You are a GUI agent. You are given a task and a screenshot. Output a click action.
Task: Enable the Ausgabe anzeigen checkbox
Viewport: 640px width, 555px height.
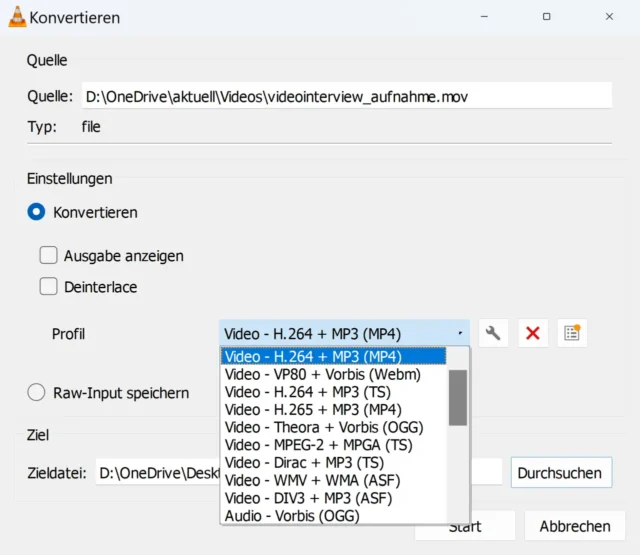(48, 255)
